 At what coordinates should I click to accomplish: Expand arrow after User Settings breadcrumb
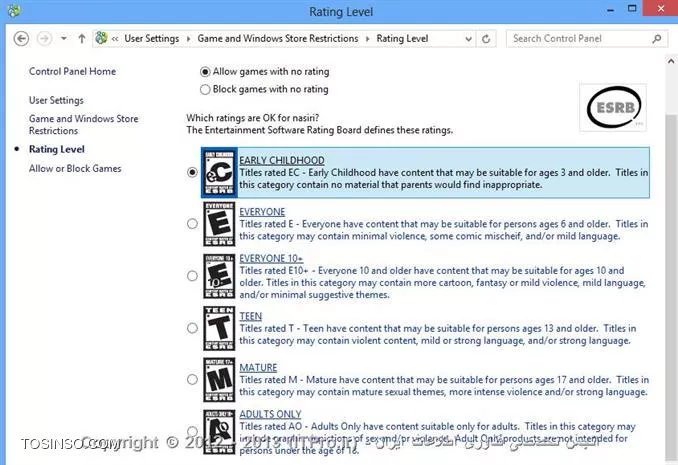click(x=189, y=39)
